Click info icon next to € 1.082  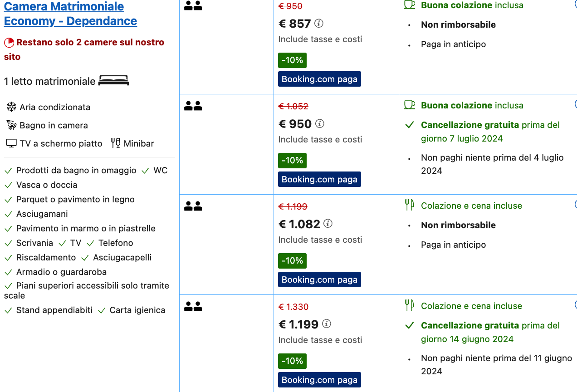(328, 224)
